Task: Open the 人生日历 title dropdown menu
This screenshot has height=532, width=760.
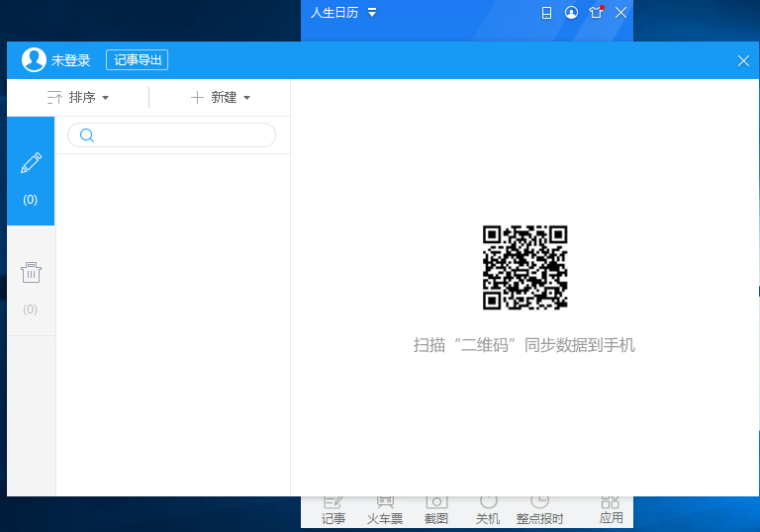Action: [x=372, y=13]
